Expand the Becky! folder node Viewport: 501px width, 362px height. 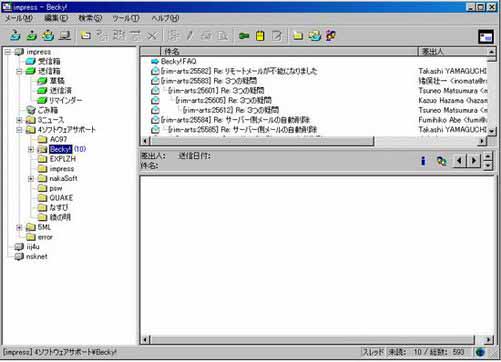click(31, 149)
